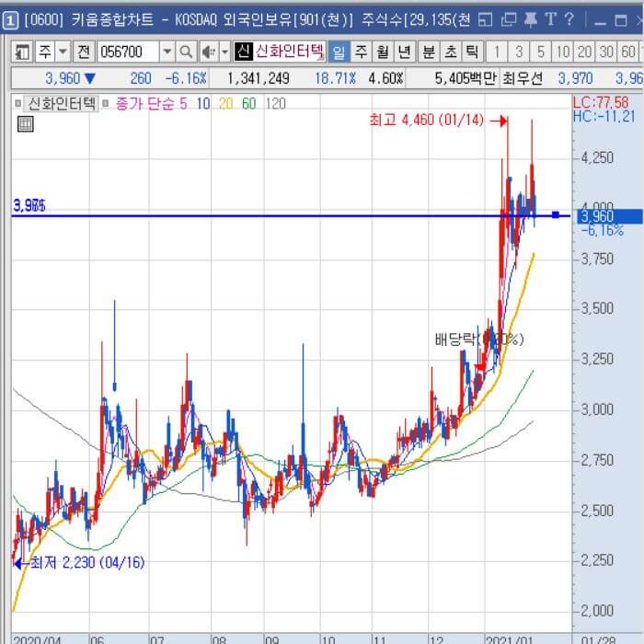Select the 10-day moving average legend
Screen dimensions: 644x644
pos(203,103)
